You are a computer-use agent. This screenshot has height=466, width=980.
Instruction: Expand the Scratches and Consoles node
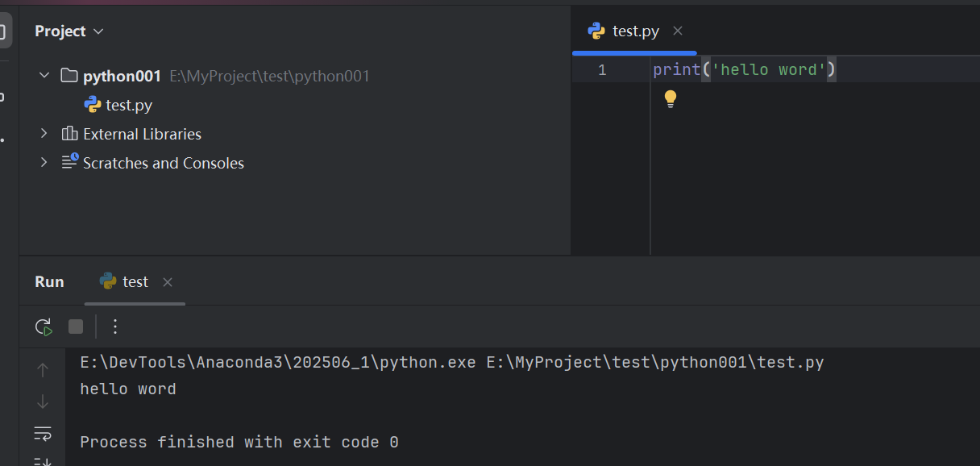(x=44, y=163)
